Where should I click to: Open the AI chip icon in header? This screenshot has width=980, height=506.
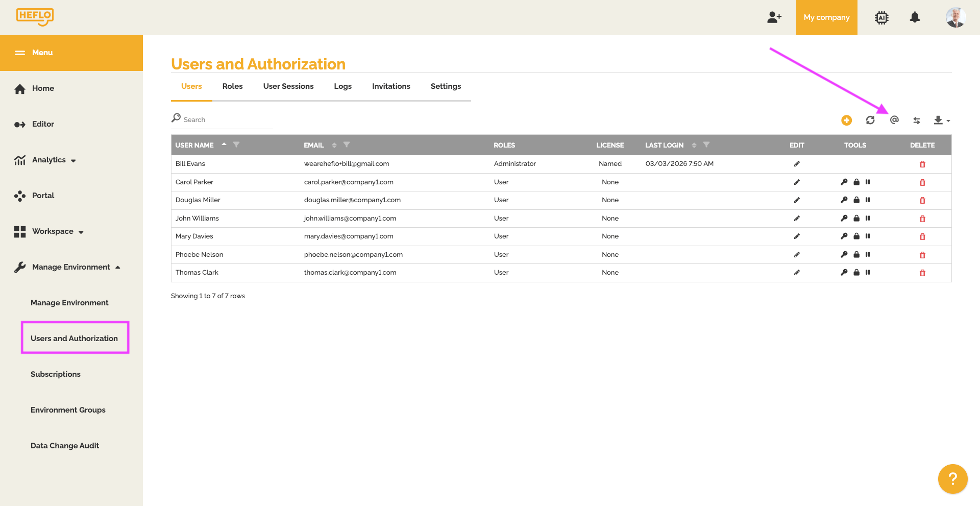(x=881, y=17)
